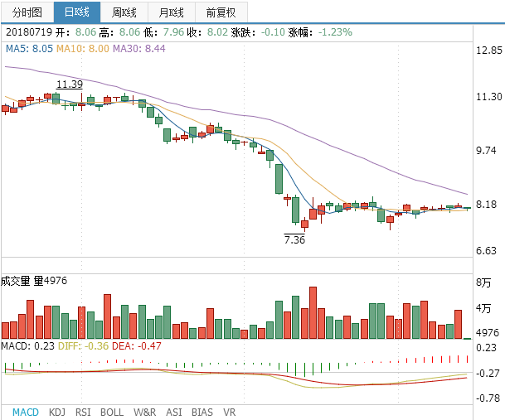Viewport: 505px width, 420px height.
Task: Click the 成交量 量4976 label
Action: pos(34,281)
